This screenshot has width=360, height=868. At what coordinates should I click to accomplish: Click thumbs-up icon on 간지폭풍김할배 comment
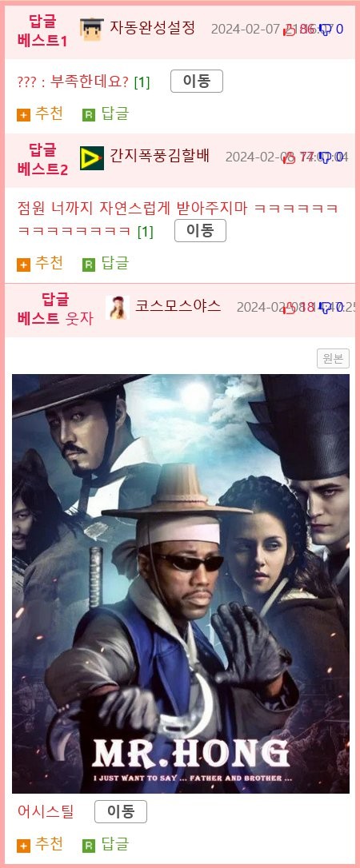pyautogui.click(x=290, y=158)
